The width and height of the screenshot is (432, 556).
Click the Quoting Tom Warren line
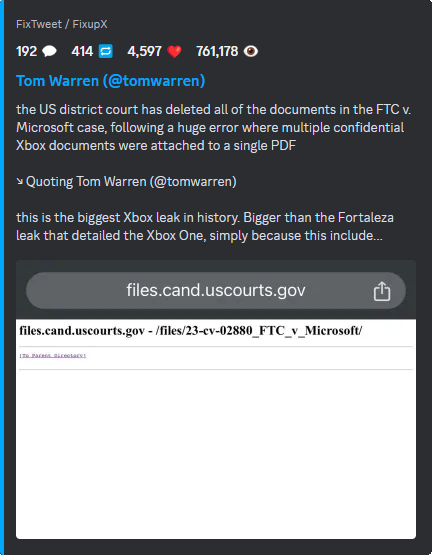pyautogui.click(x=126, y=182)
